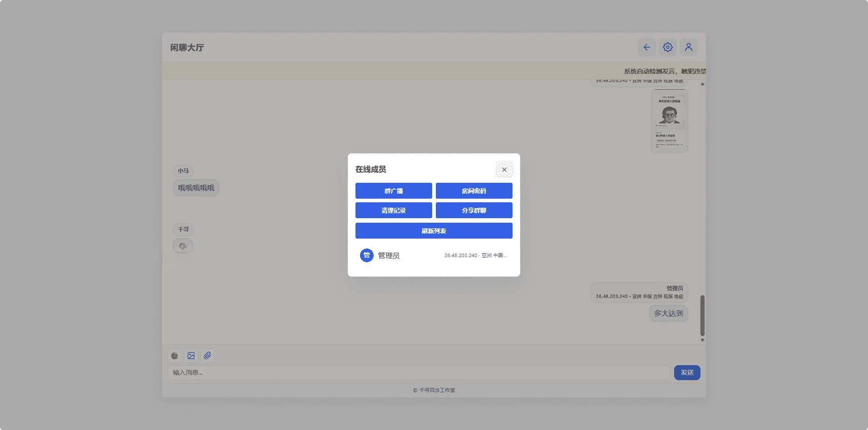Click the scrollbar up arrow
The image size is (868, 430).
[702, 84]
